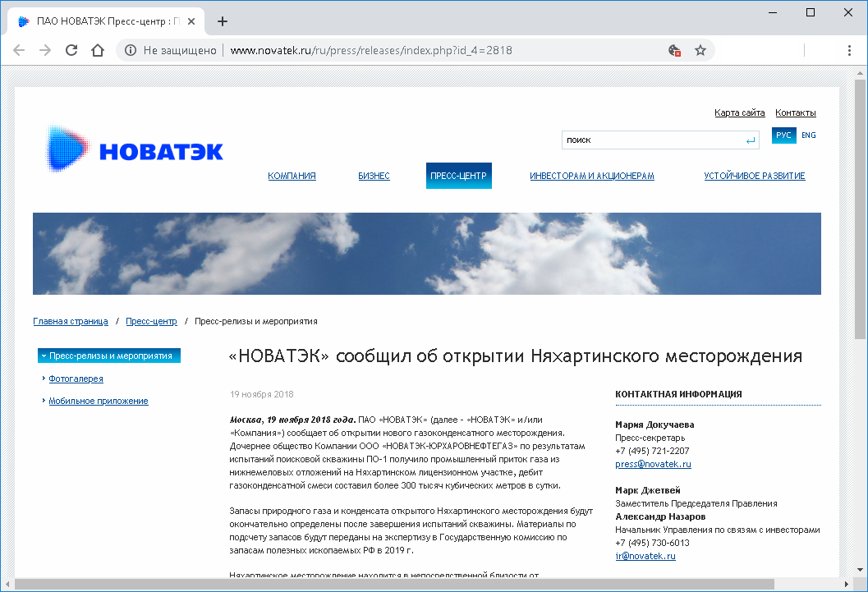
Task: Click the name Марк Джетвей
Action: point(648,490)
